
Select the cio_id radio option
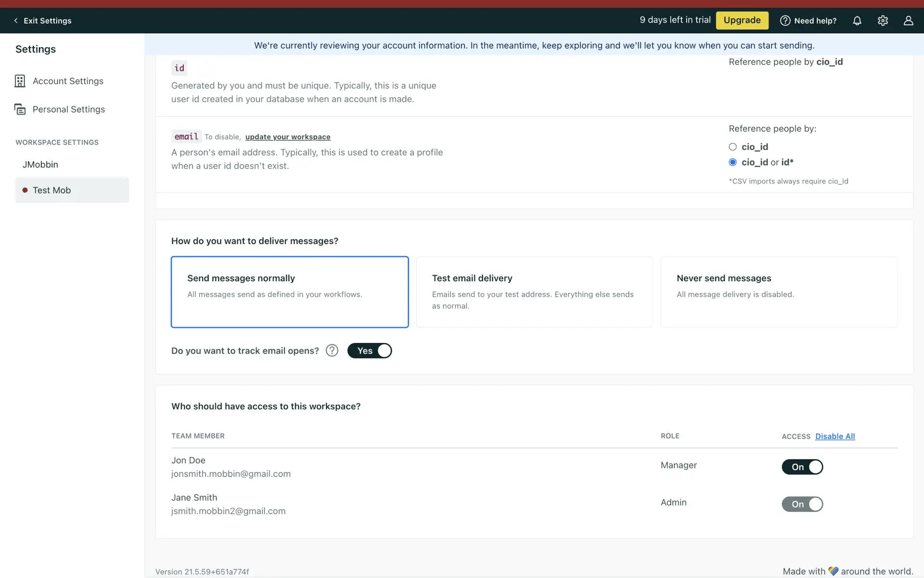click(732, 147)
